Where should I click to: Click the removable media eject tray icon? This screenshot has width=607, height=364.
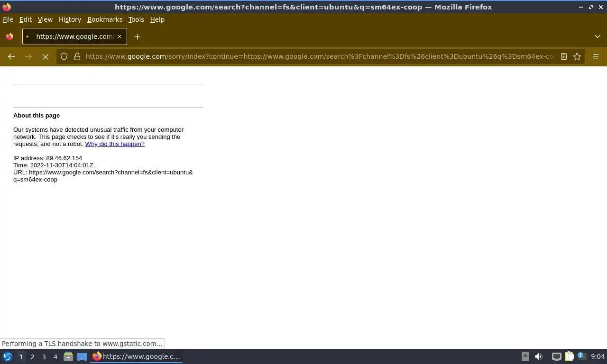click(x=525, y=356)
